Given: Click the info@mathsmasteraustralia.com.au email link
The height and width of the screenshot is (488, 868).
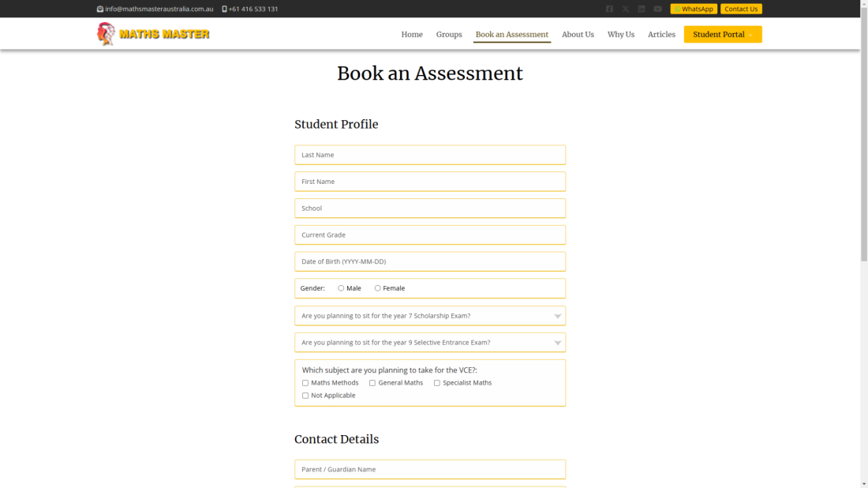Looking at the screenshot, I should click(159, 9).
